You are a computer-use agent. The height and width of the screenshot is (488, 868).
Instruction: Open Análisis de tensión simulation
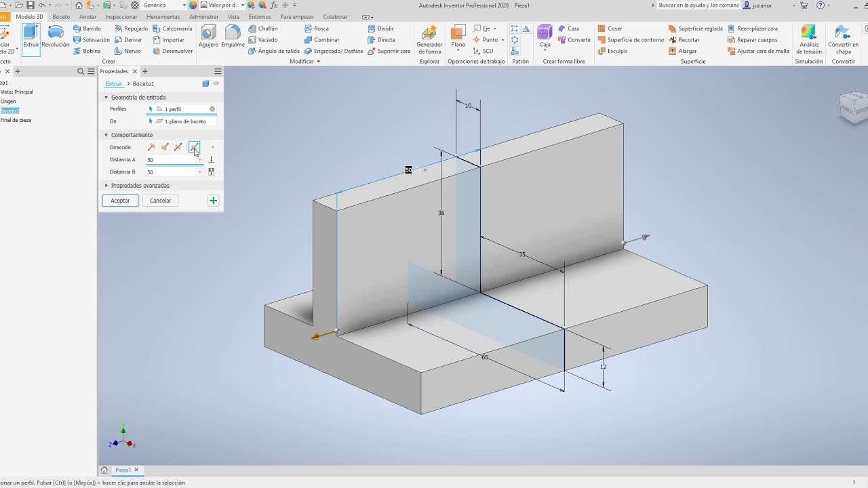coord(808,40)
